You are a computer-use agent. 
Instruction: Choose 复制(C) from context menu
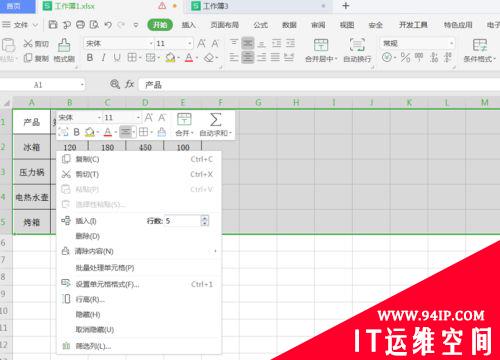[x=139, y=159]
